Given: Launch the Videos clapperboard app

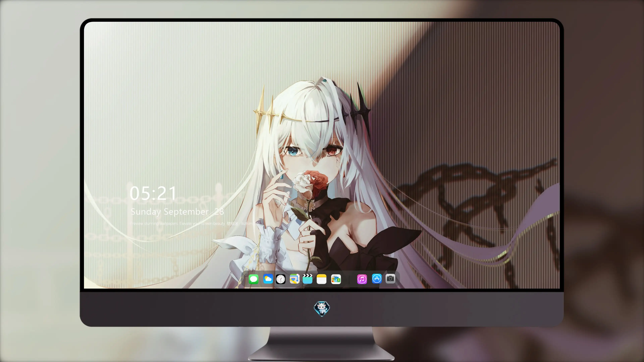Looking at the screenshot, I should [308, 279].
